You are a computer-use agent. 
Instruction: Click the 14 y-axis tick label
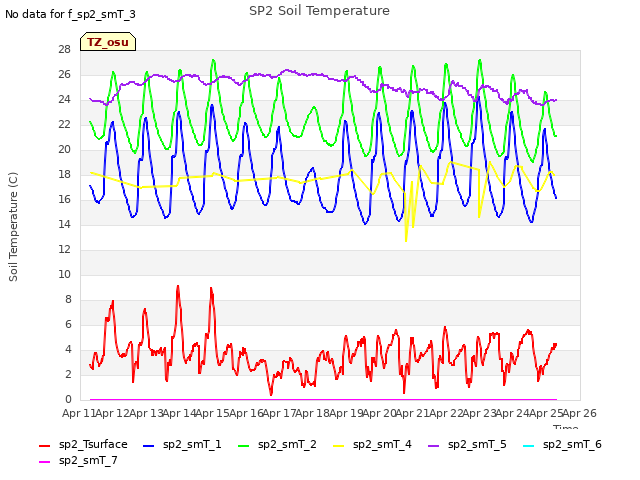pyautogui.click(x=64, y=224)
